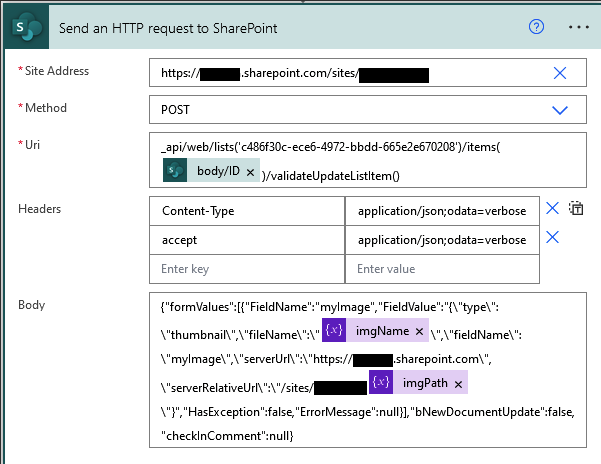
Task: Click the Headers label
Action: point(39,209)
